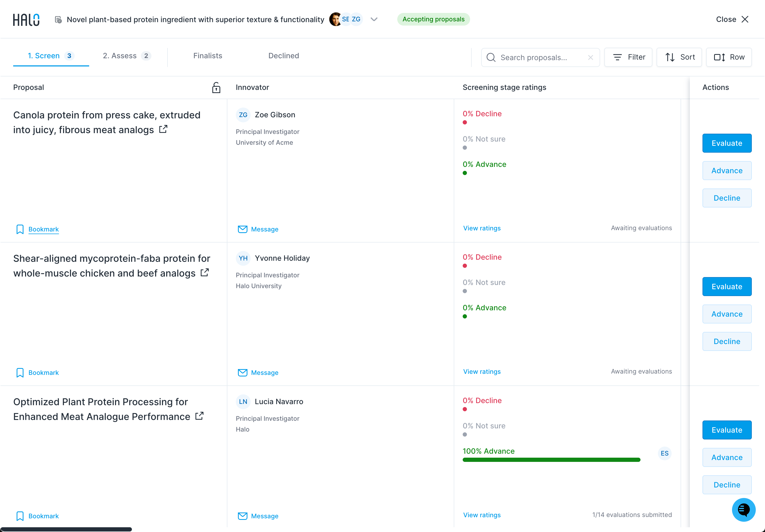
Task: Open the Declined tab
Action: (284, 56)
